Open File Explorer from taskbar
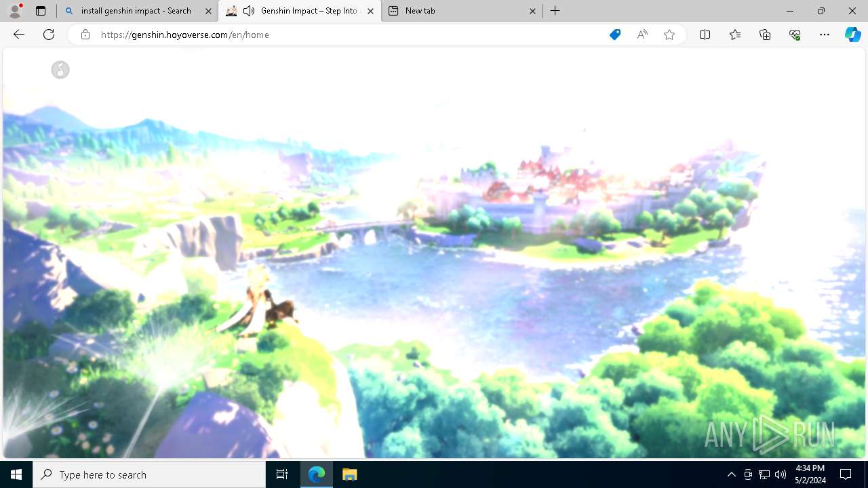The image size is (868, 488). click(x=350, y=474)
